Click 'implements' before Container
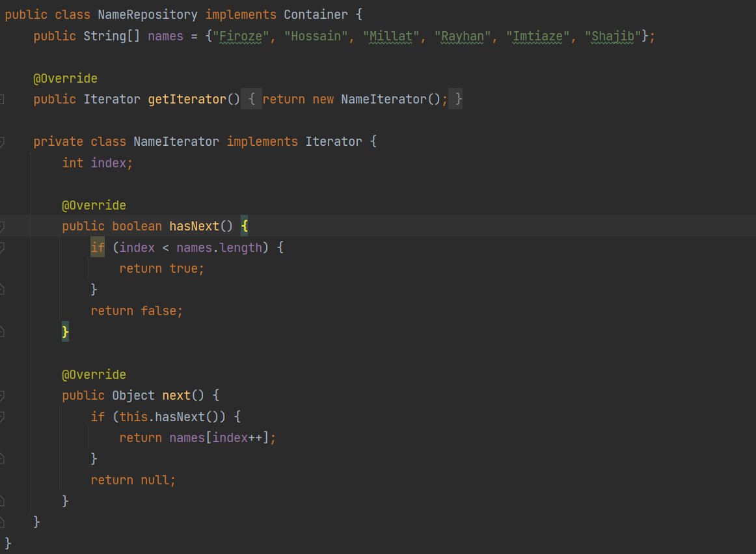Image resolution: width=756 pixels, height=554 pixels. 241,14
